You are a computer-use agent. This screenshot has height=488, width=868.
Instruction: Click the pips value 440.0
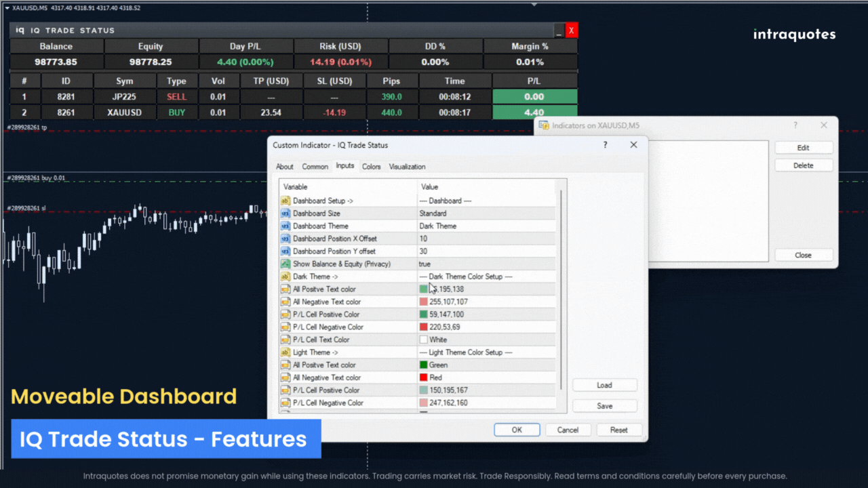[x=391, y=113]
